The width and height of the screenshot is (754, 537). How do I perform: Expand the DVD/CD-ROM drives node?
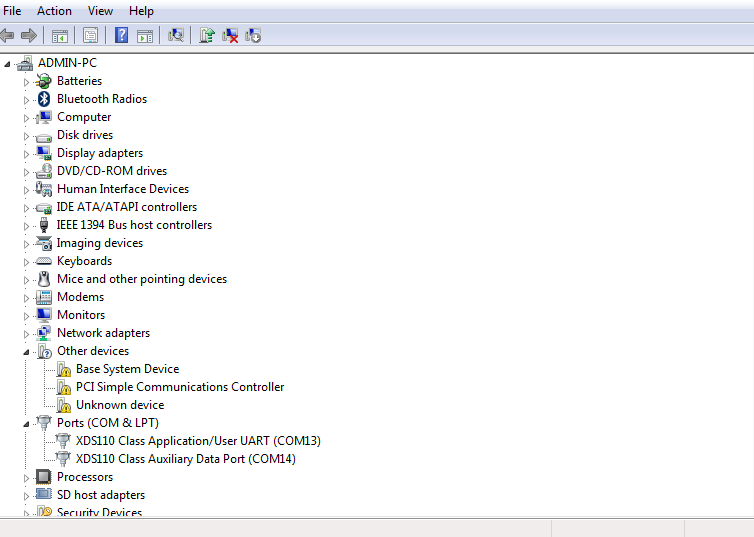pos(26,172)
